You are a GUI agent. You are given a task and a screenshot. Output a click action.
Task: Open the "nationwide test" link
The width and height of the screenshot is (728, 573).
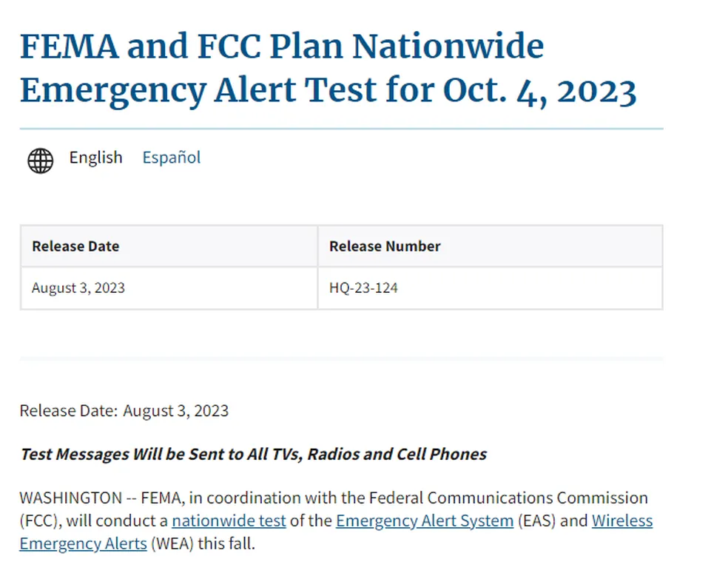(229, 521)
